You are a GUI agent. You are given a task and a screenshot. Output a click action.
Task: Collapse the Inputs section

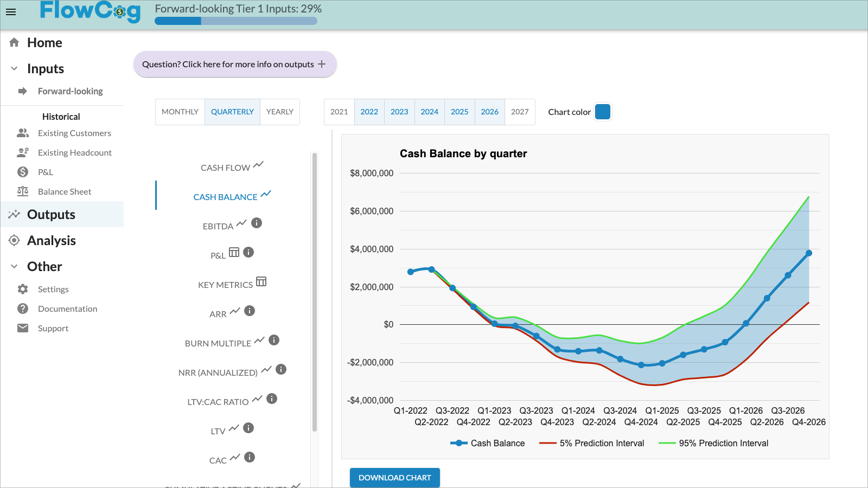(13, 68)
